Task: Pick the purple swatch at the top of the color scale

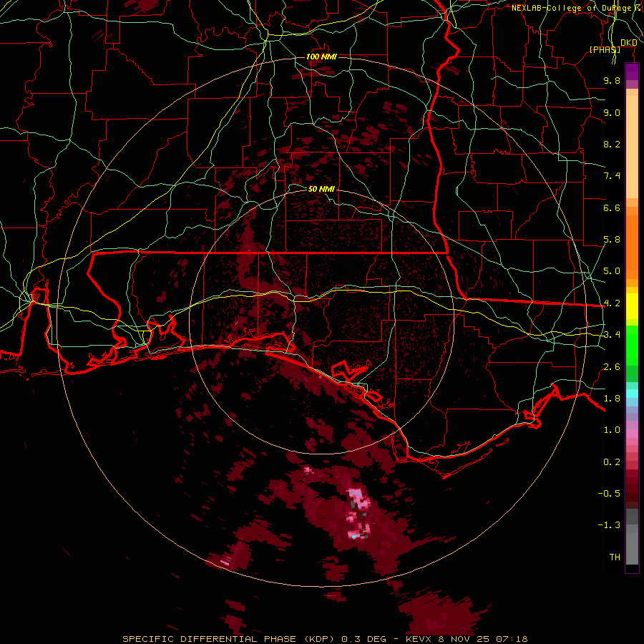Action: (632, 72)
